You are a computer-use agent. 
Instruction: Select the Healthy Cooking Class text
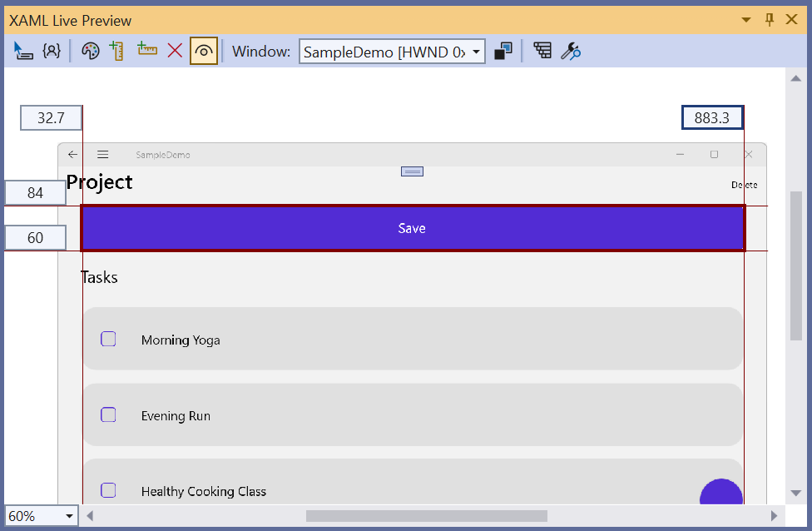[x=204, y=492]
